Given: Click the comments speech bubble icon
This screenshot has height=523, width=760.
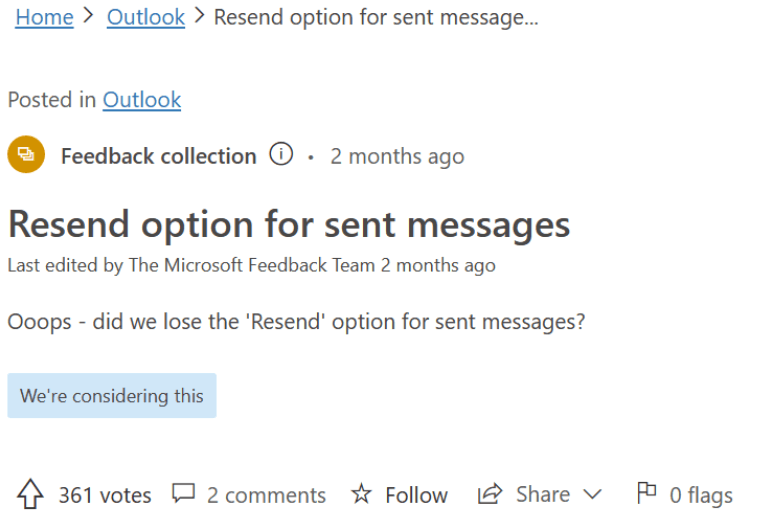Looking at the screenshot, I should (183, 494).
